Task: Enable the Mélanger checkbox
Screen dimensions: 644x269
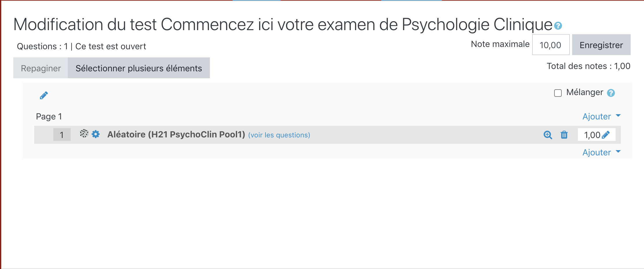Action: [x=558, y=93]
